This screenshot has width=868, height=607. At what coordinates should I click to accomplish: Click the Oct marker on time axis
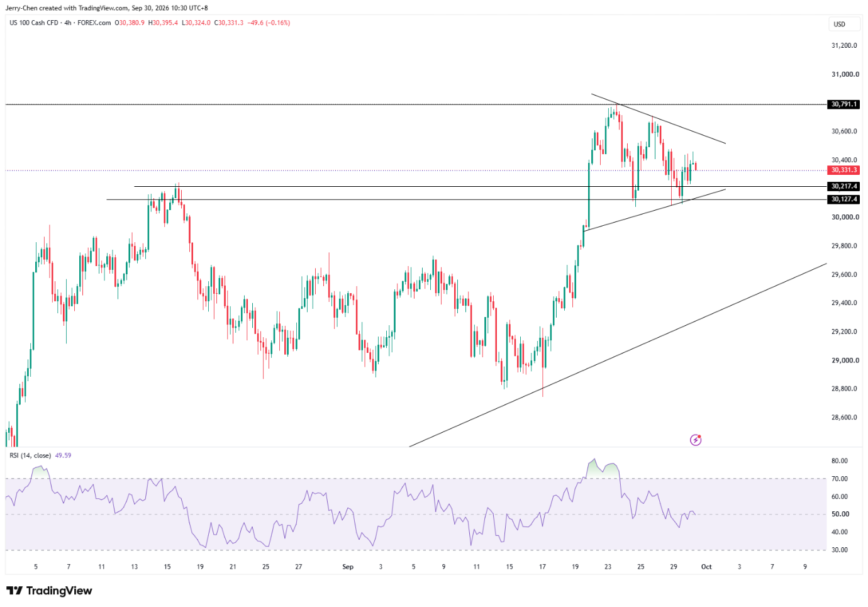point(706,567)
